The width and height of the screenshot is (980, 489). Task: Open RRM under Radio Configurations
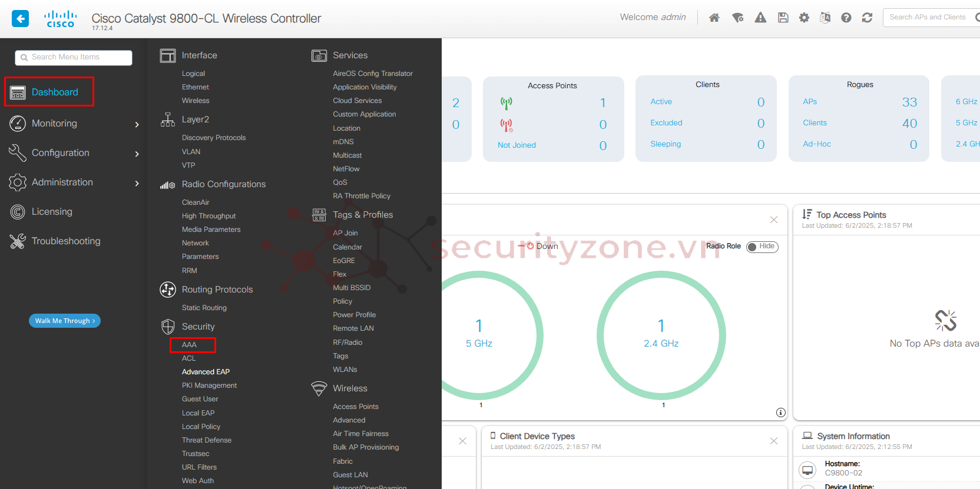(190, 271)
